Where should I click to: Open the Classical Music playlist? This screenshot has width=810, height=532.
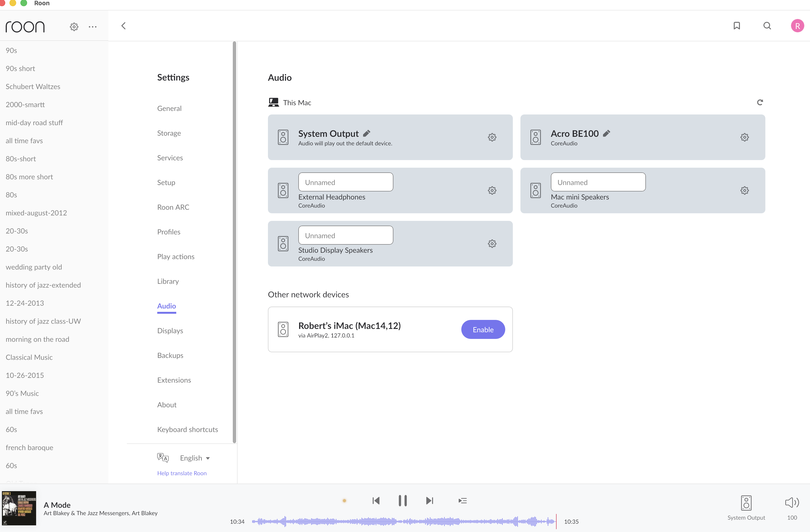29,357
